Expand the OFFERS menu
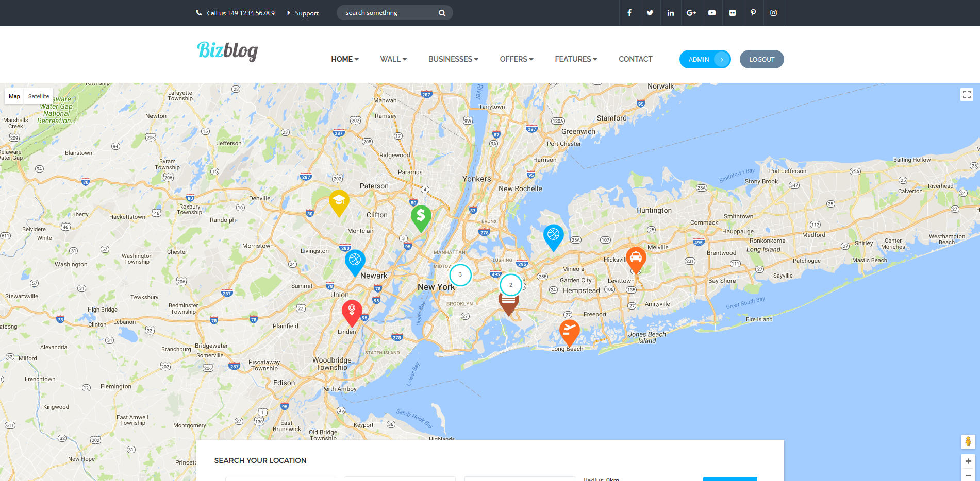Screen dimensions: 980x481 click(516, 59)
